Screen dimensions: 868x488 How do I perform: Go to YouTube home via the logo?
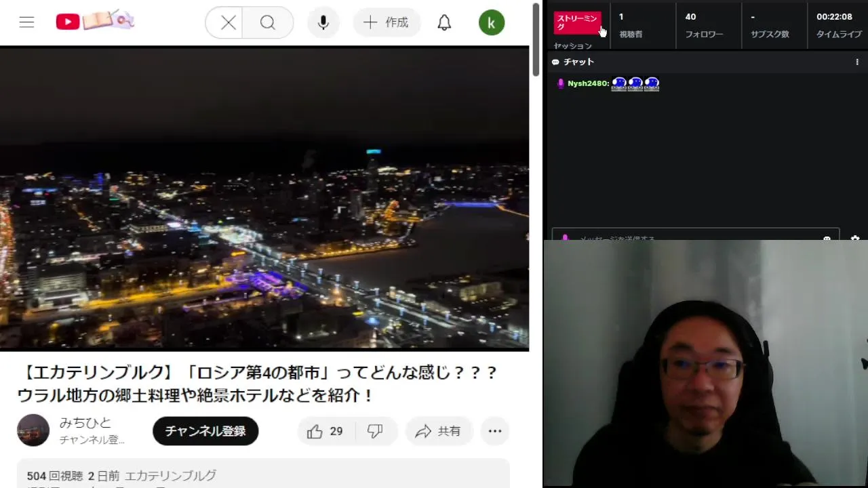click(95, 21)
